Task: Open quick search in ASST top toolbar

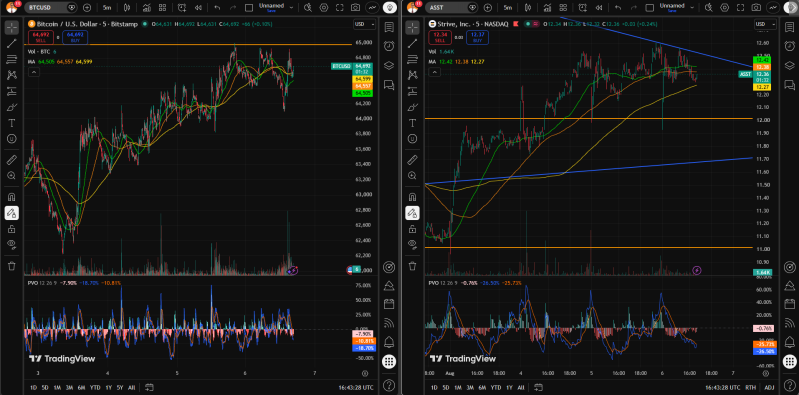Action: pos(708,8)
